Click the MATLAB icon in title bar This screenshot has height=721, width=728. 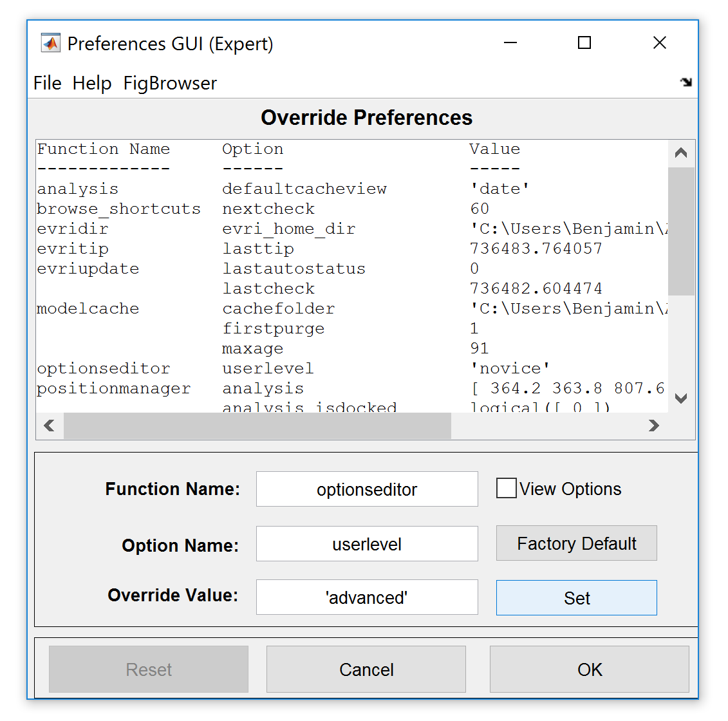pos(50,43)
